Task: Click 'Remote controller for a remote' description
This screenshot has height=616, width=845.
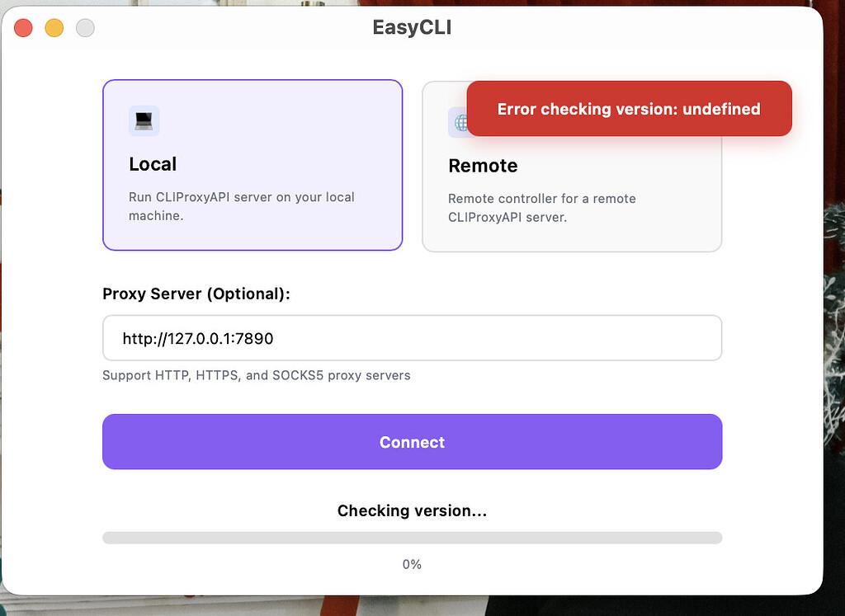Action: [542, 208]
